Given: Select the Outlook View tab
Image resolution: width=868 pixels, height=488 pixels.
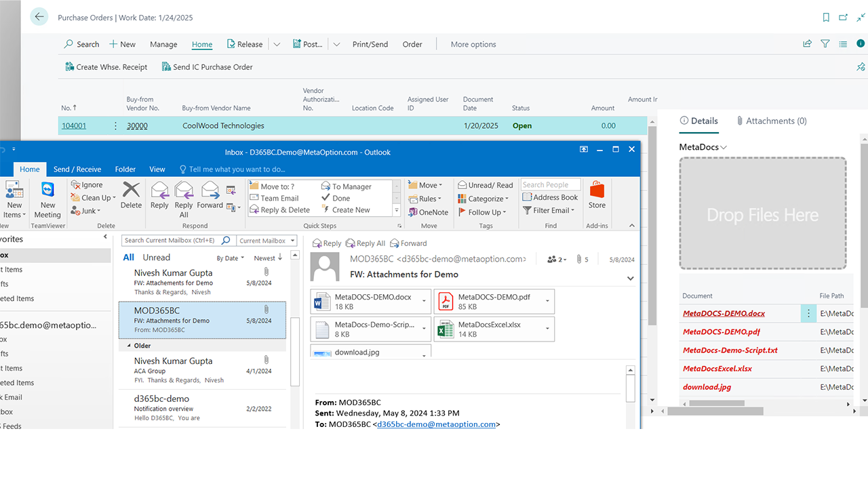Looking at the screenshot, I should click(157, 169).
